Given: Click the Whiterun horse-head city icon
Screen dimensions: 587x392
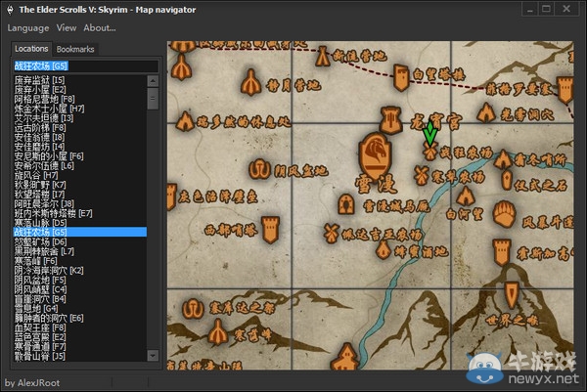Looking at the screenshot, I should (375, 156).
